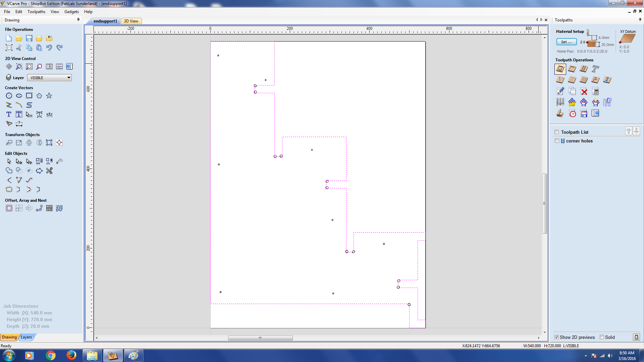Open the Rotate selected objects tool
This screenshot has height=362, width=644.
[29, 143]
